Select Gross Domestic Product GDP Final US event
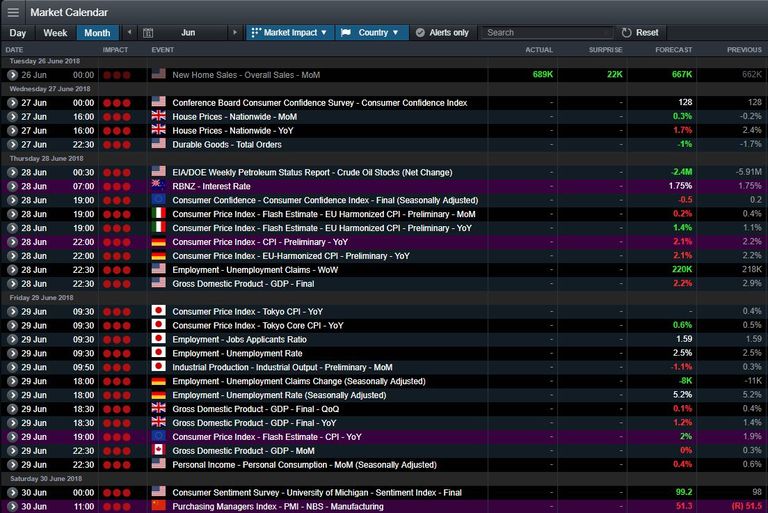Viewport: 768px width, 513px height. click(x=243, y=284)
